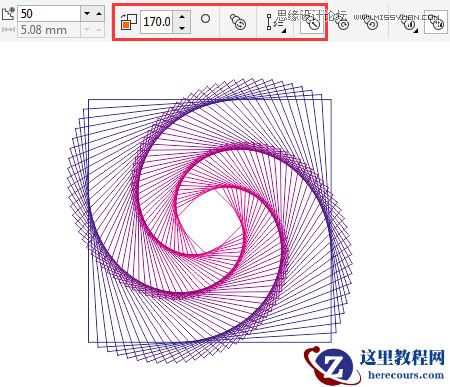Click the blend steps field showing 50
The image size is (450, 387).
point(49,14)
